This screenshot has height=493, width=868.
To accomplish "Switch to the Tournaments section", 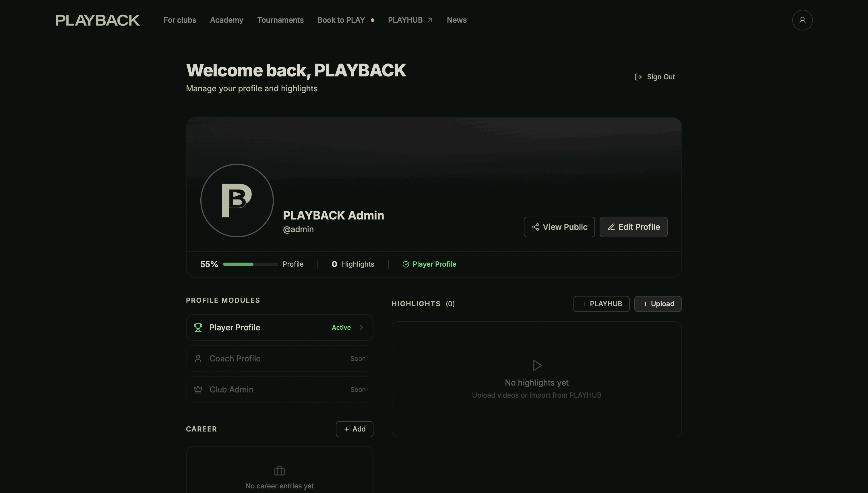I will pos(280,20).
